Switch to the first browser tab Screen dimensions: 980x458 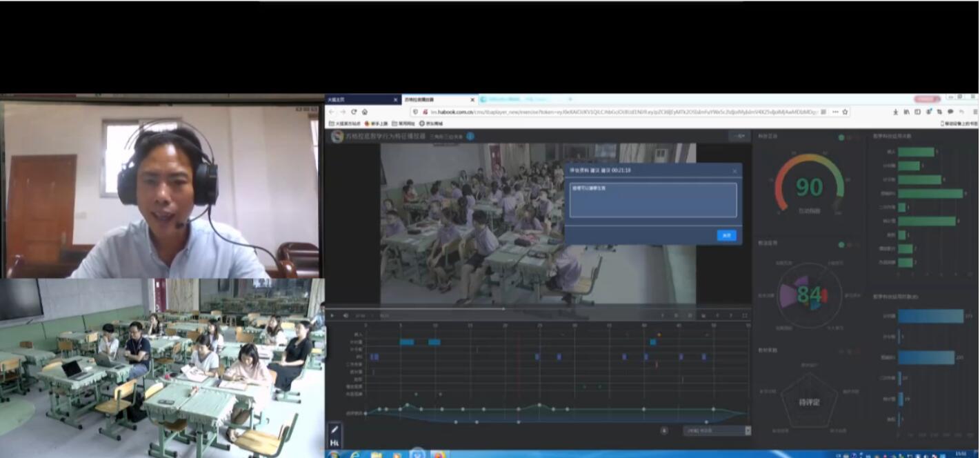[x=362, y=100]
